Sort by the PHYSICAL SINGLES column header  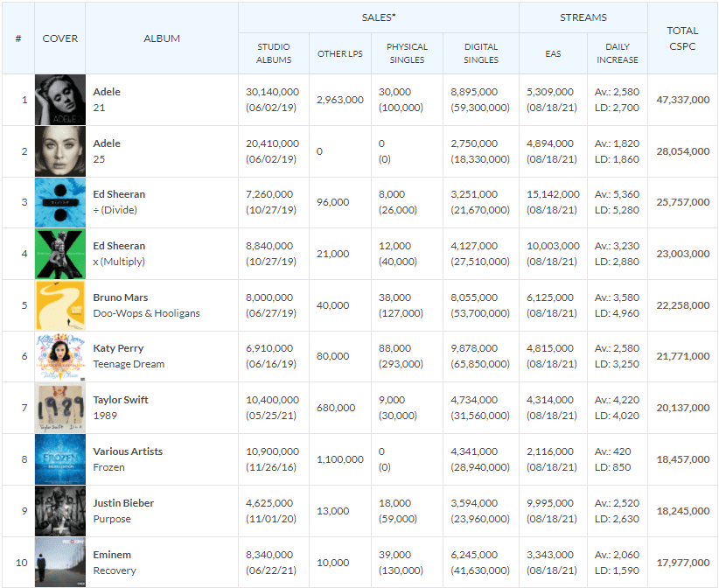pos(407,53)
